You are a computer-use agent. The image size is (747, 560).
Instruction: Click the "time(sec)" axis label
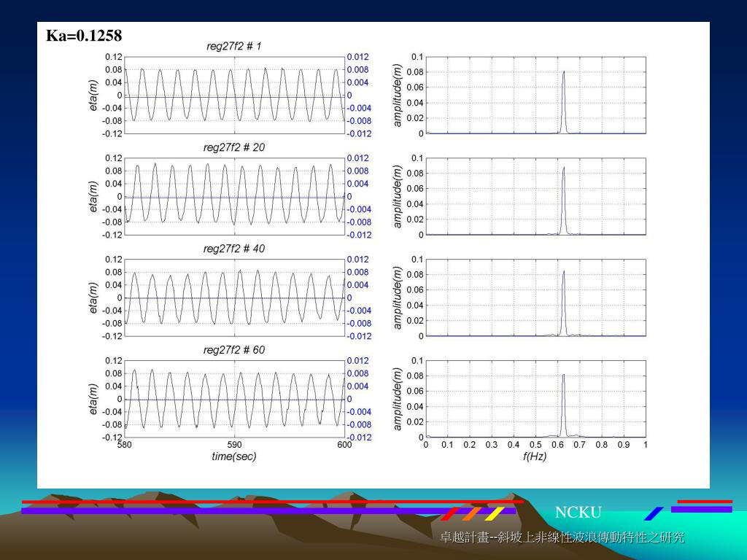(x=234, y=456)
